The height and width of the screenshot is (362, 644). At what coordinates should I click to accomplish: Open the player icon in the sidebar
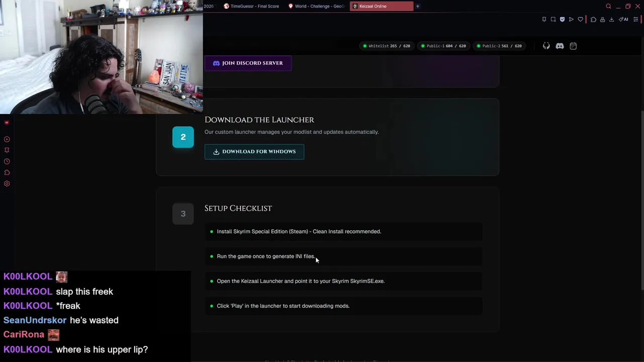(x=7, y=139)
